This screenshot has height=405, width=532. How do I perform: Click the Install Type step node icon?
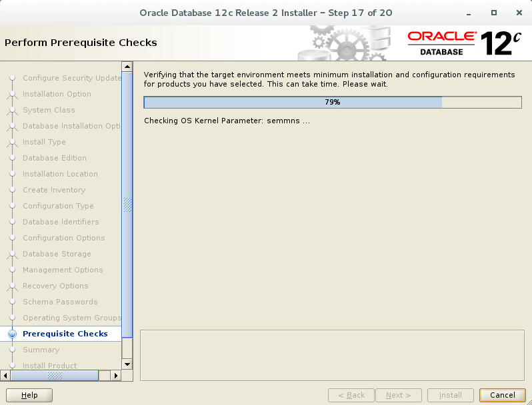tap(12, 142)
